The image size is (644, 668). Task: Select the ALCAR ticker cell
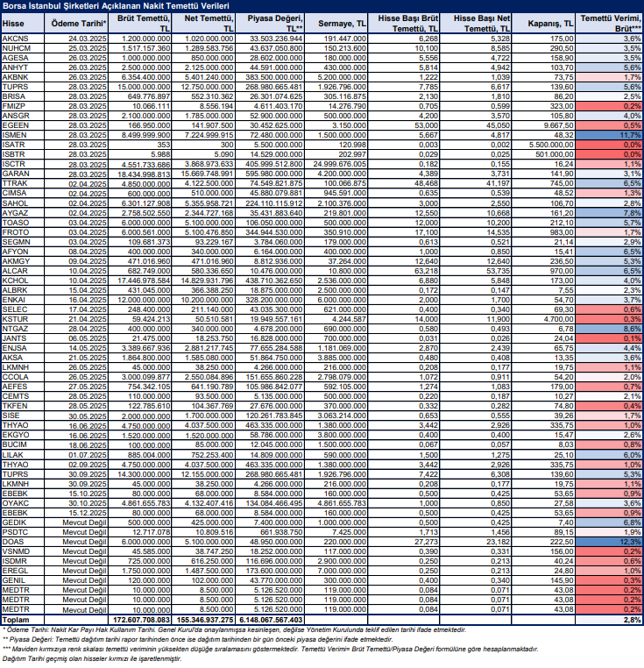[x=23, y=271]
